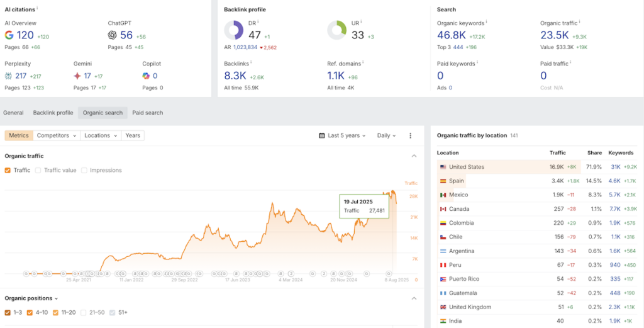Screen dimensions: 644x328
Task: Click the Years button
Action: tap(133, 135)
